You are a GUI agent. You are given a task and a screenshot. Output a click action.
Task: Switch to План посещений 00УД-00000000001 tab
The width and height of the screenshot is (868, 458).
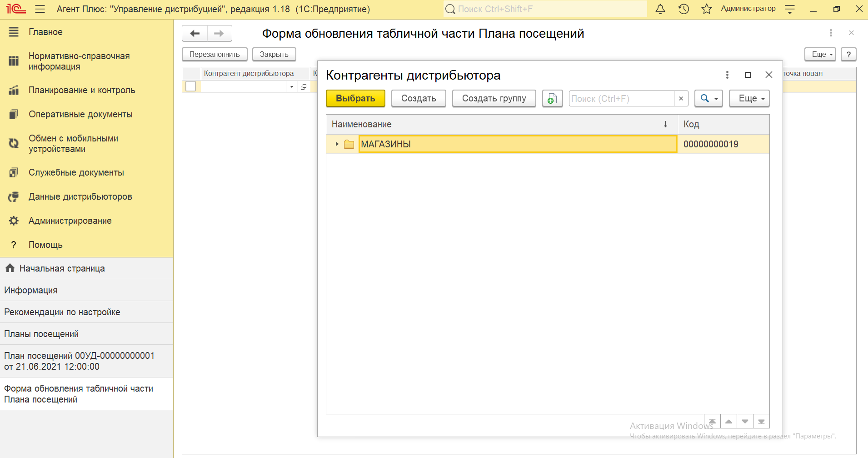86,361
